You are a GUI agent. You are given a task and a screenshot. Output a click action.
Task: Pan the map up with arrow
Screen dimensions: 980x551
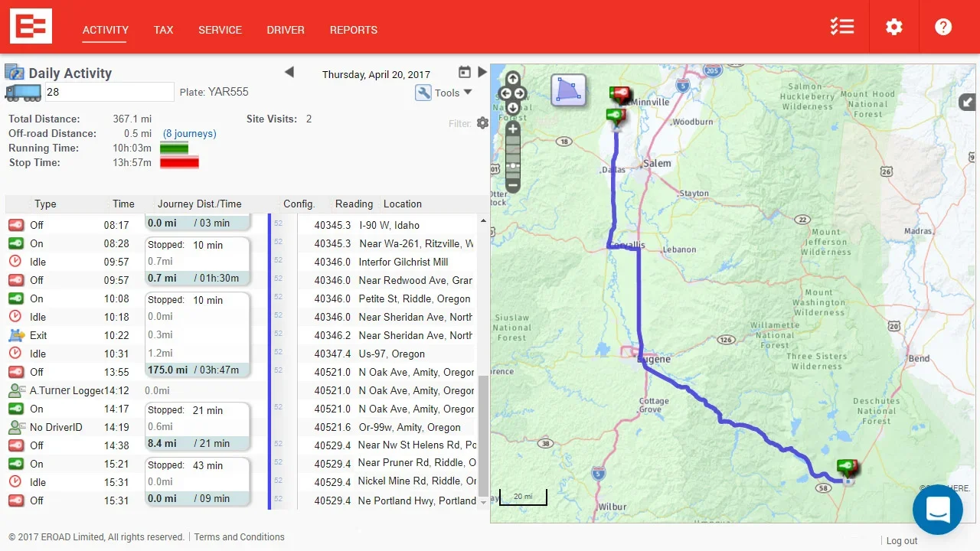(513, 79)
